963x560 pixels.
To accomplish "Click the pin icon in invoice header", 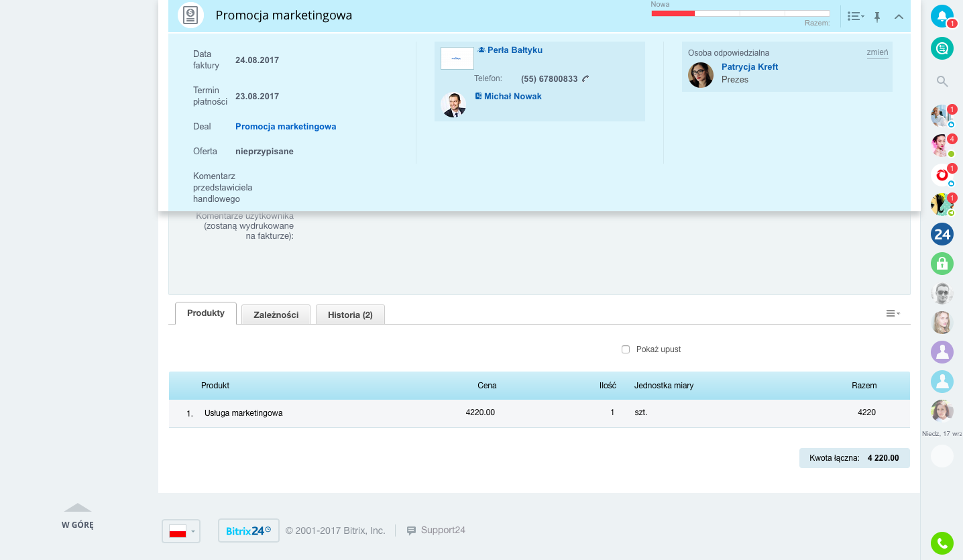I will point(876,17).
